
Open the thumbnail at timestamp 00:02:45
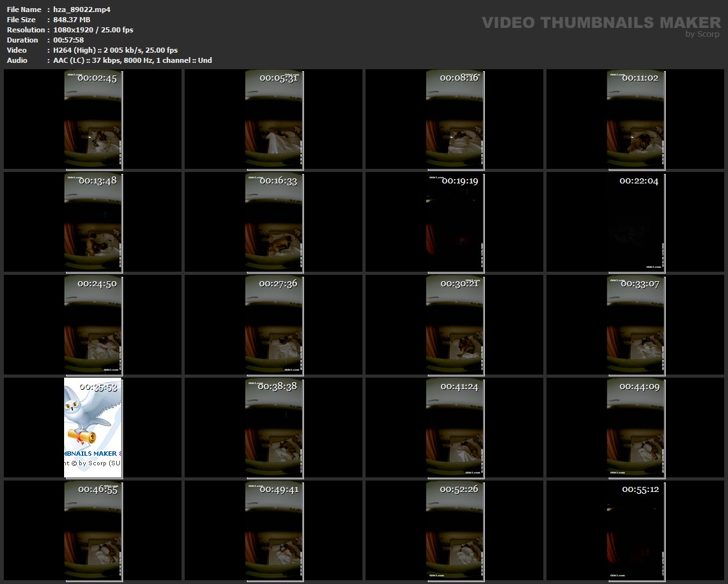click(93, 119)
